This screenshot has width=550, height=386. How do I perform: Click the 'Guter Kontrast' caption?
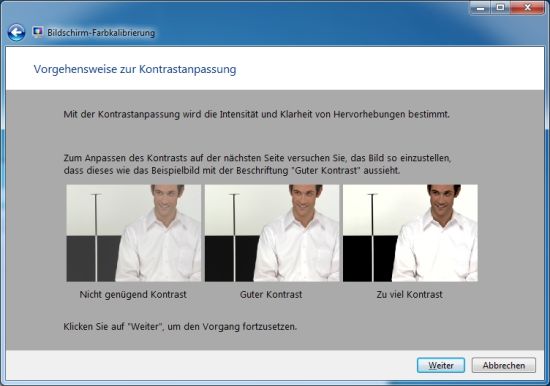click(271, 294)
